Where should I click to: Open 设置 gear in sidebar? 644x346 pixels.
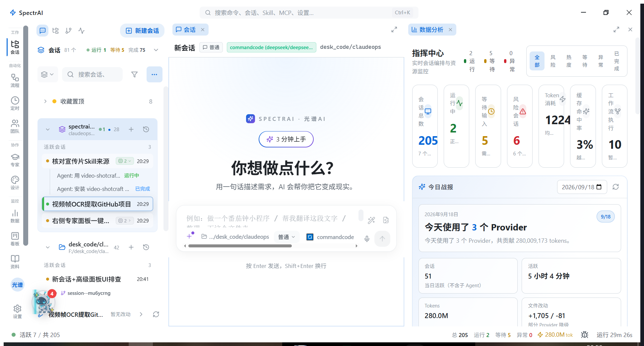17,311
